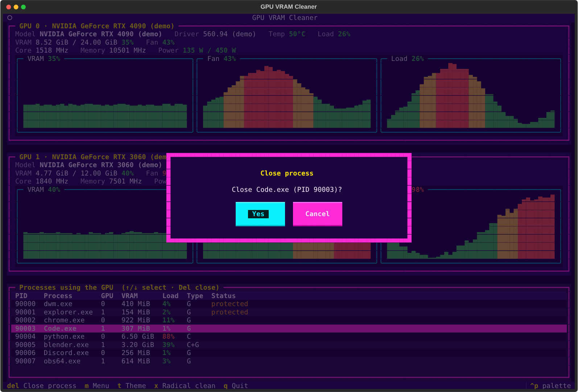Click the GPU 0 Fan 43% chart
Viewport: 578px width, 392px height.
click(x=287, y=95)
